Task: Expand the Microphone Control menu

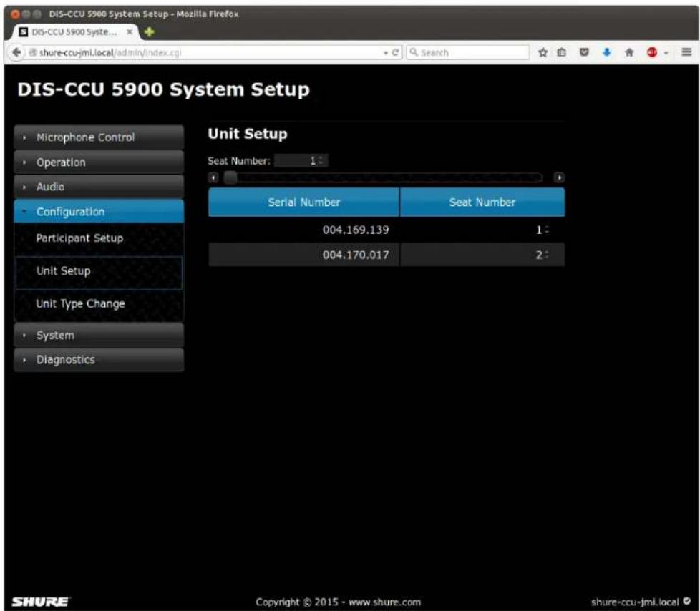Action: (x=99, y=137)
